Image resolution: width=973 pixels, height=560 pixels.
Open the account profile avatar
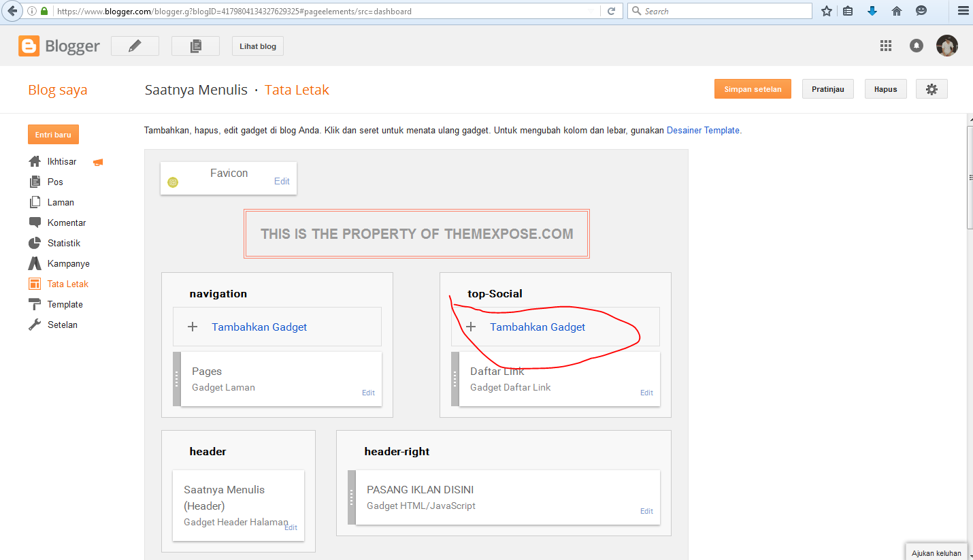(x=947, y=46)
